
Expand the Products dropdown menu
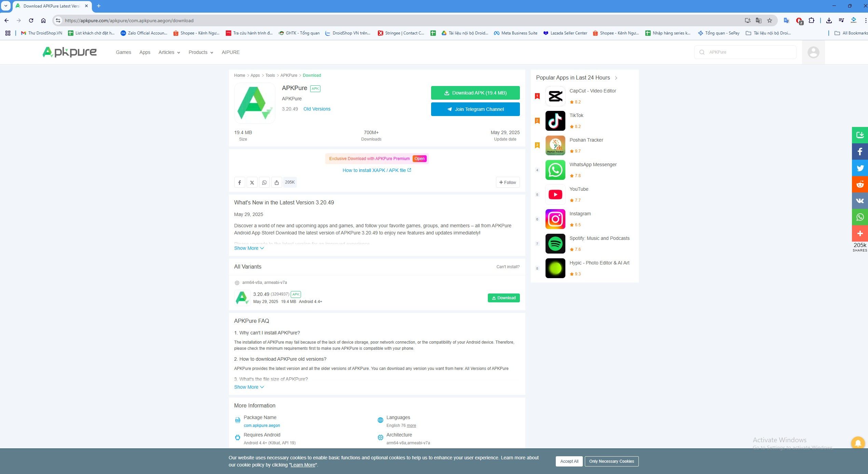201,52
